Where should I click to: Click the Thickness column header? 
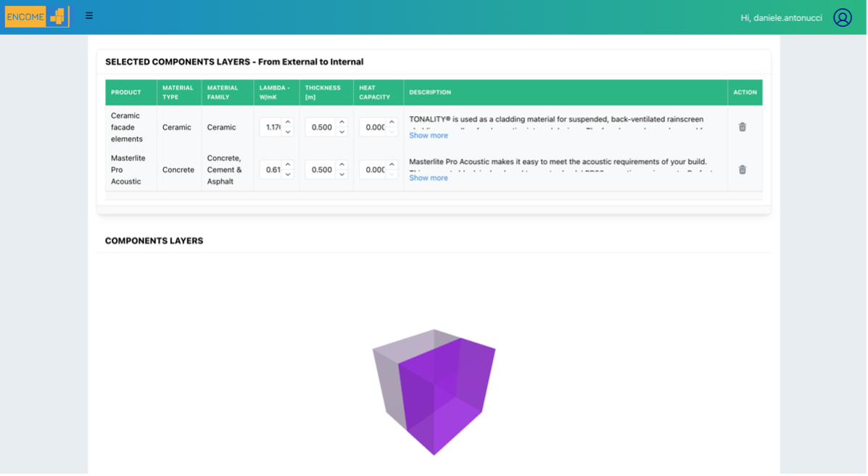tap(323, 92)
